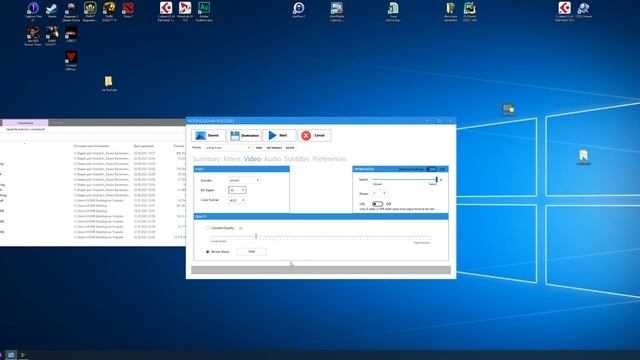Click the bitrate value input field
640x360 pixels.
(251, 252)
